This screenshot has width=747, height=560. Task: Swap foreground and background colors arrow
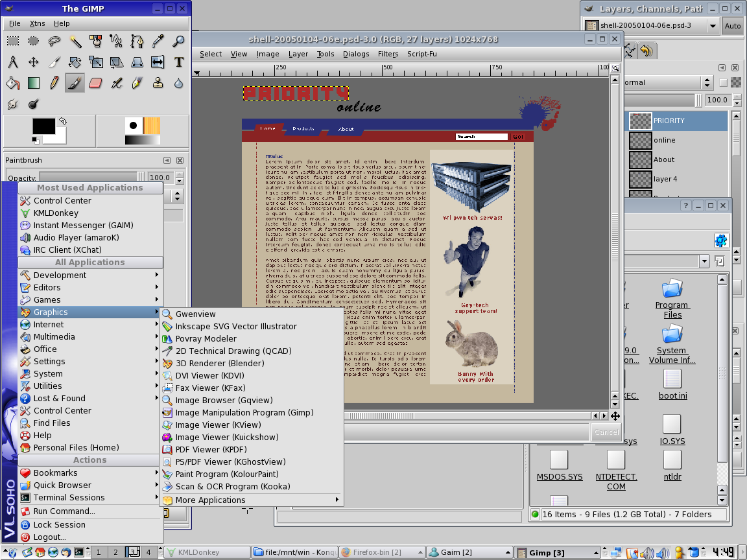[62, 121]
